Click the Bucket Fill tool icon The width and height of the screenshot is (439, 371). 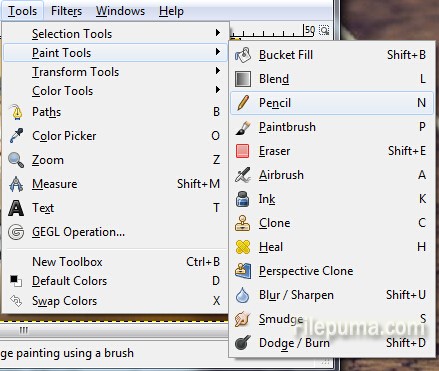click(243, 55)
